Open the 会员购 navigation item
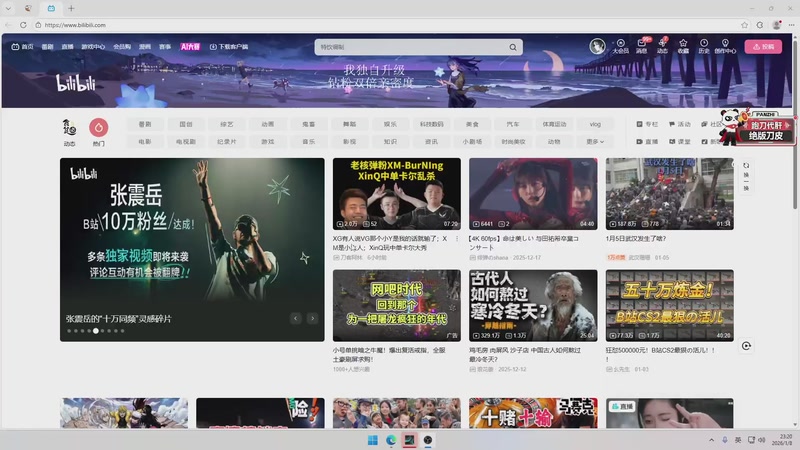This screenshot has width=800, height=450. pyautogui.click(x=122, y=46)
